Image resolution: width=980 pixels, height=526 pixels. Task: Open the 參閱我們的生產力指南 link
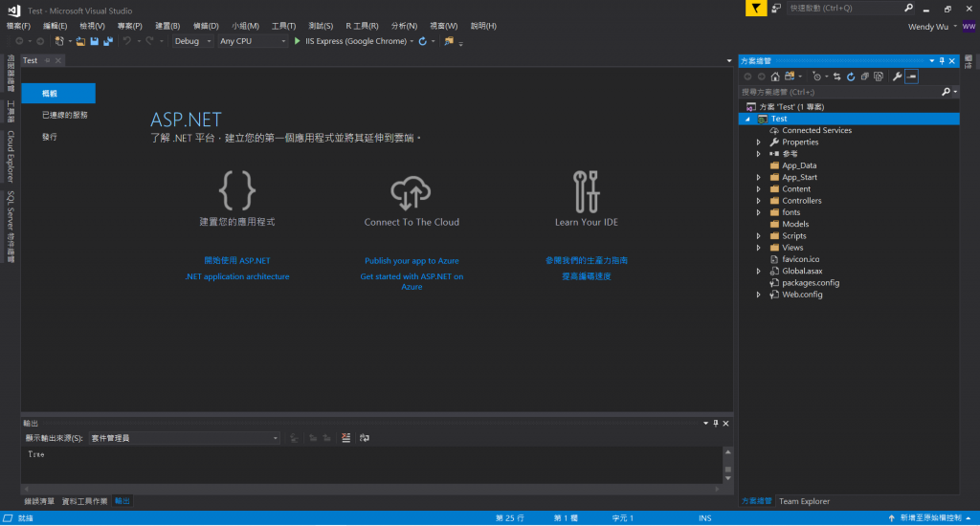(x=587, y=260)
